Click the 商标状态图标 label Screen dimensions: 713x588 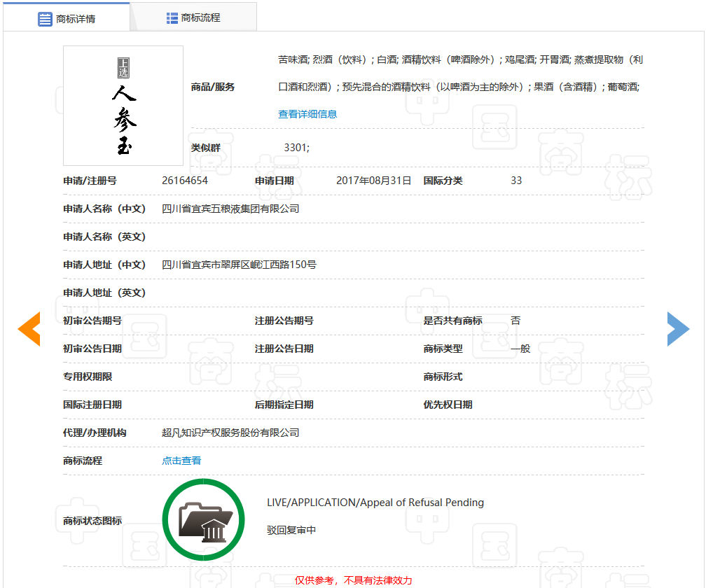click(92, 521)
